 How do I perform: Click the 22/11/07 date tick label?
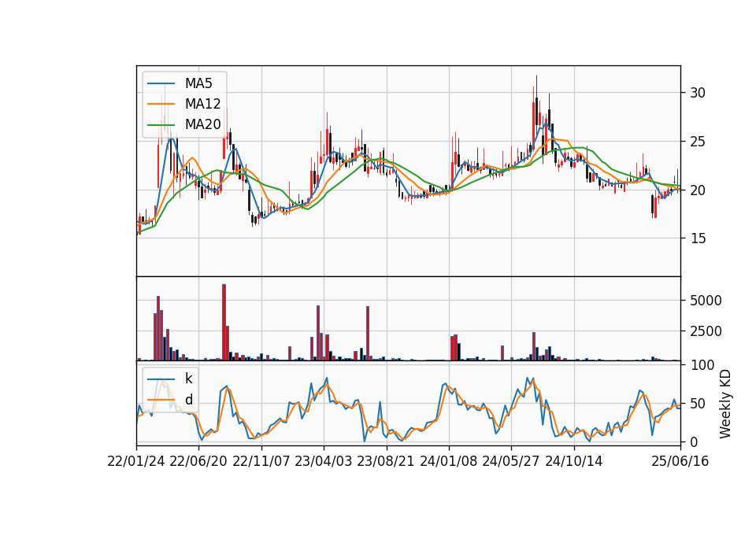click(x=261, y=461)
